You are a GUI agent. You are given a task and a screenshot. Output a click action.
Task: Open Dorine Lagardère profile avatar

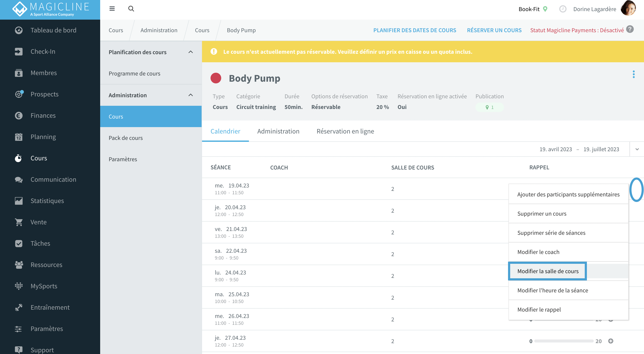coord(628,9)
